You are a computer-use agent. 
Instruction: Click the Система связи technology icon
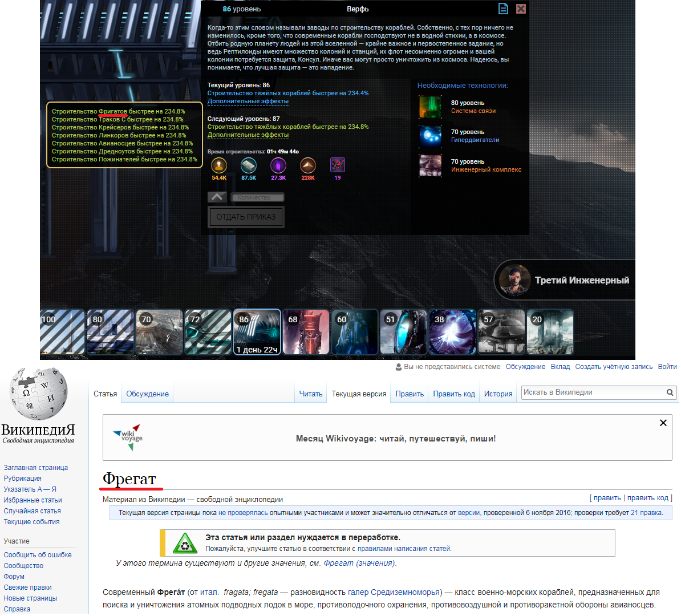(x=430, y=107)
